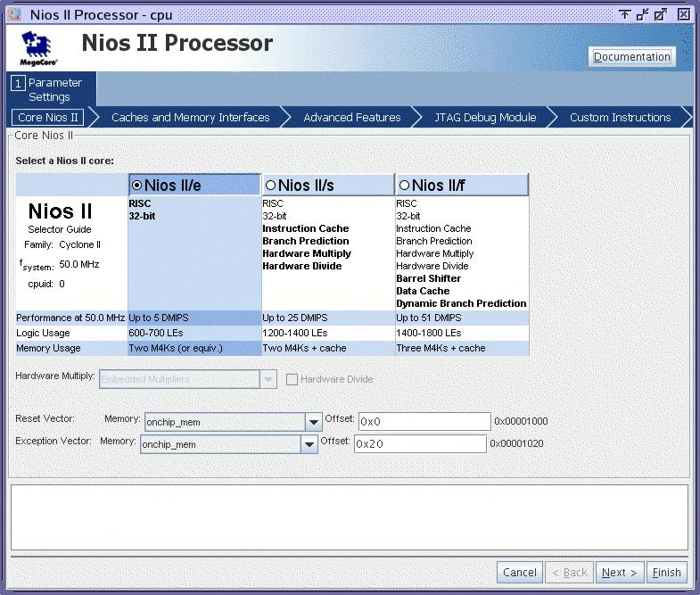Click the disabled Back button
The width and height of the screenshot is (700, 595).
point(569,572)
